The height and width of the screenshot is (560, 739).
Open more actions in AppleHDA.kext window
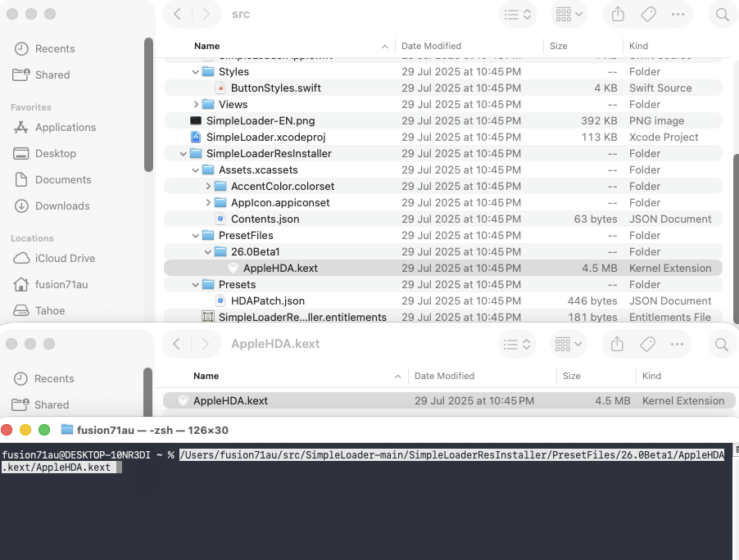tap(677, 345)
